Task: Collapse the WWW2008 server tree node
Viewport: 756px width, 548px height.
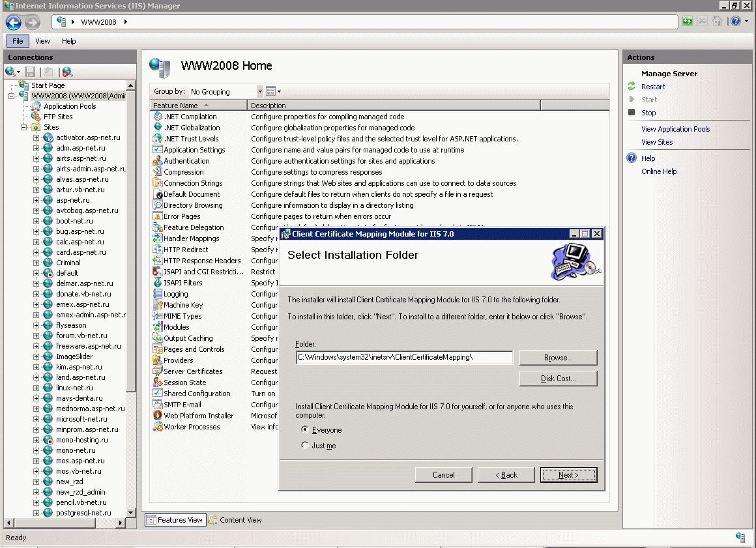Action: [x=12, y=96]
